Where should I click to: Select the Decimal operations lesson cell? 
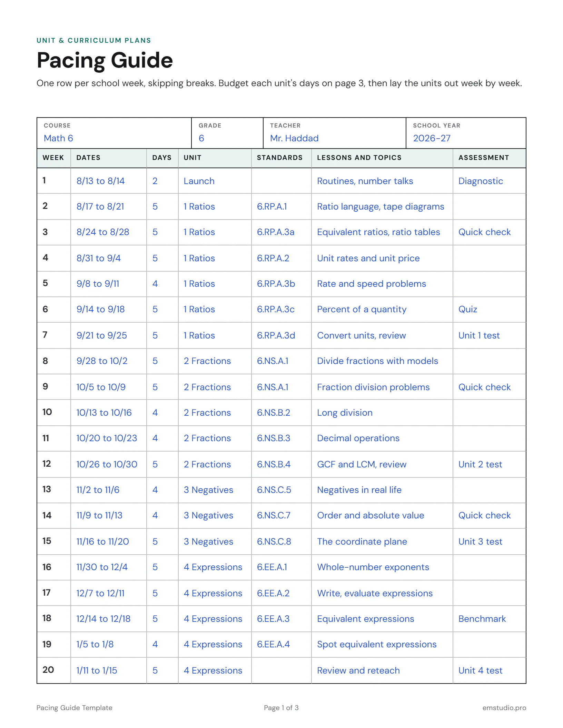point(382,438)
